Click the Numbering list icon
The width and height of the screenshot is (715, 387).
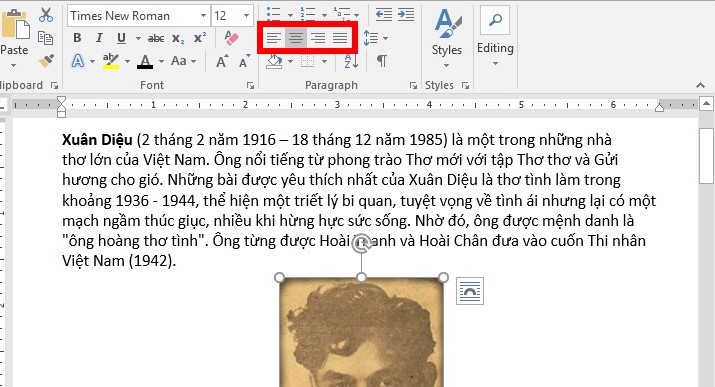pyautogui.click(x=308, y=14)
